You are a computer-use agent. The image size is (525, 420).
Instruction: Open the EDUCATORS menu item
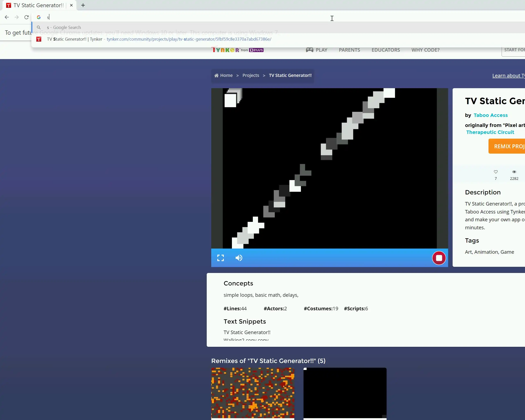click(386, 50)
